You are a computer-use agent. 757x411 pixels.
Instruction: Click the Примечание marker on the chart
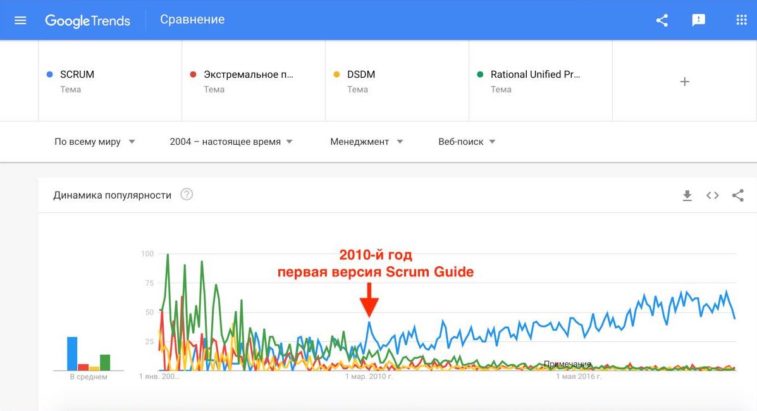567,364
